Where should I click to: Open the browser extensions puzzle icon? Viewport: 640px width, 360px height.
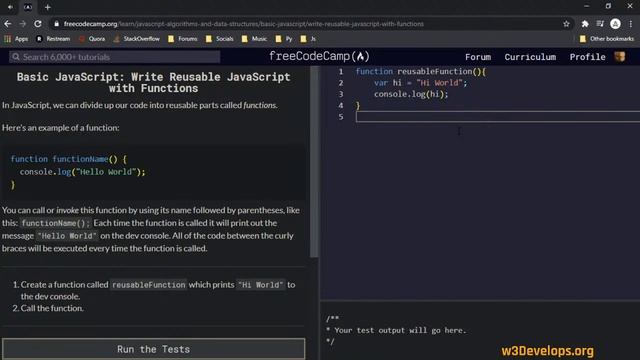585,24
